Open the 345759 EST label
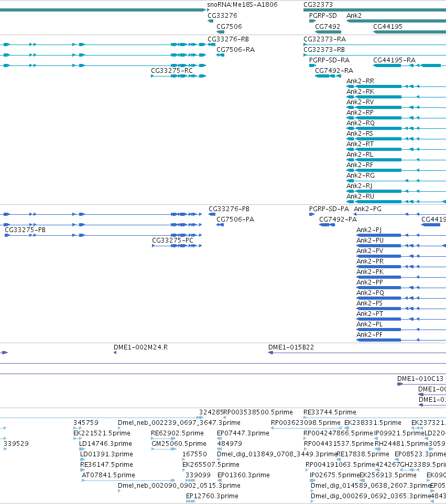The width and height of the screenshot is (446, 504). point(86,423)
